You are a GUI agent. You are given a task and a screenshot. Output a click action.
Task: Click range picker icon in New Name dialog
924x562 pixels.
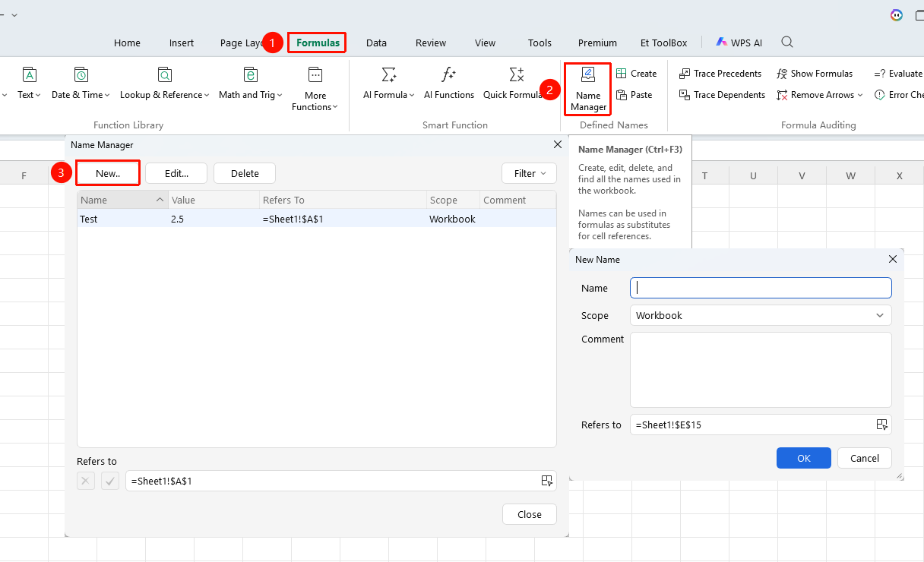pos(881,425)
